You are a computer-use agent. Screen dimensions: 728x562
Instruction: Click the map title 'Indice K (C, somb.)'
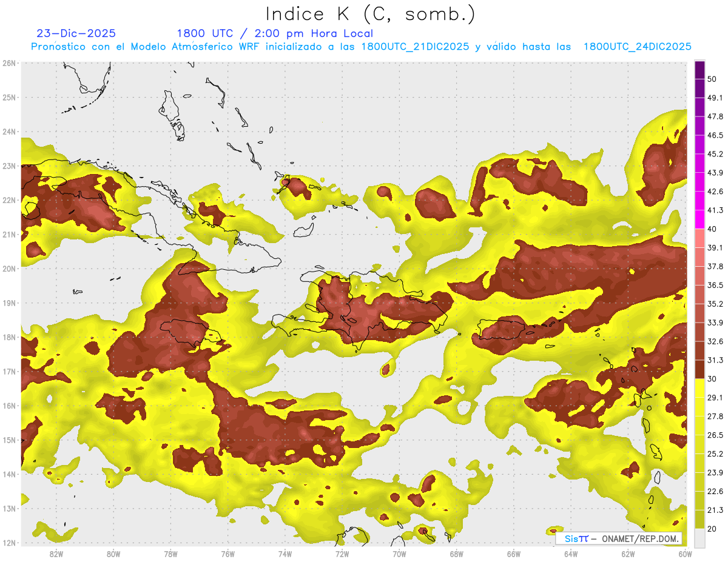tap(371, 13)
